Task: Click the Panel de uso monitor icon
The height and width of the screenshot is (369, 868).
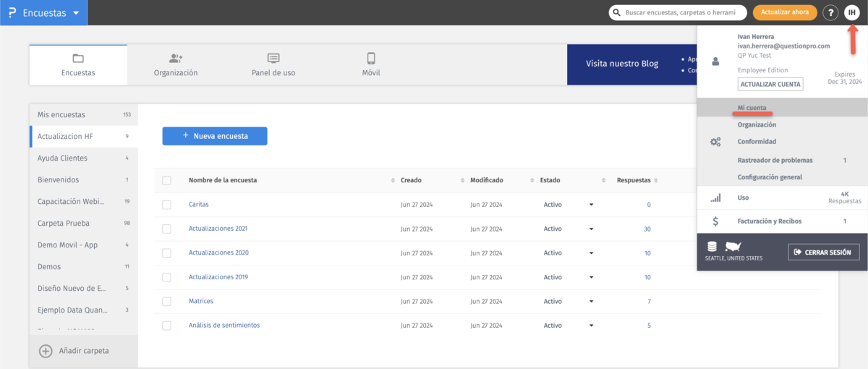Action: (x=273, y=59)
